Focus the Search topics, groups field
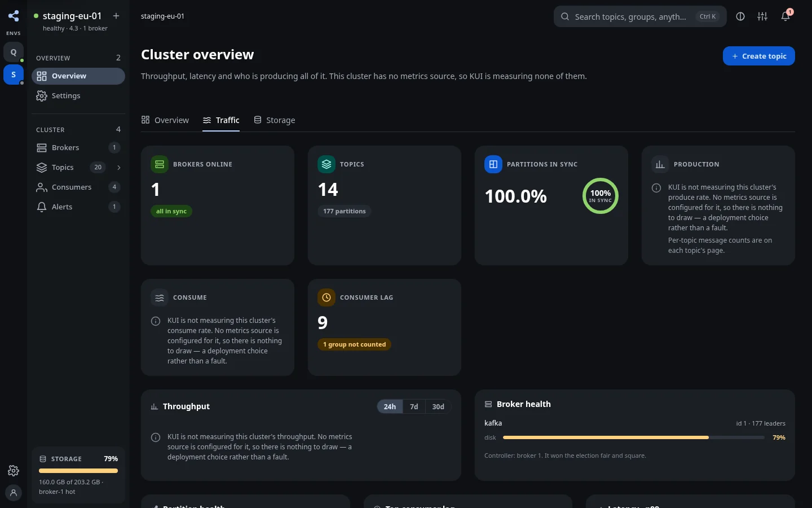Viewport: 812px width, 508px height. click(x=640, y=16)
